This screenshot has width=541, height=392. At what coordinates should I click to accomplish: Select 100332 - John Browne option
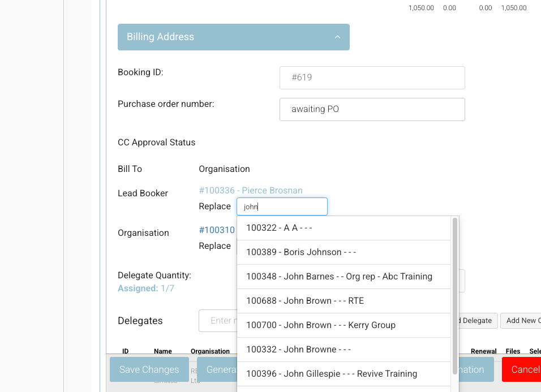point(344,350)
